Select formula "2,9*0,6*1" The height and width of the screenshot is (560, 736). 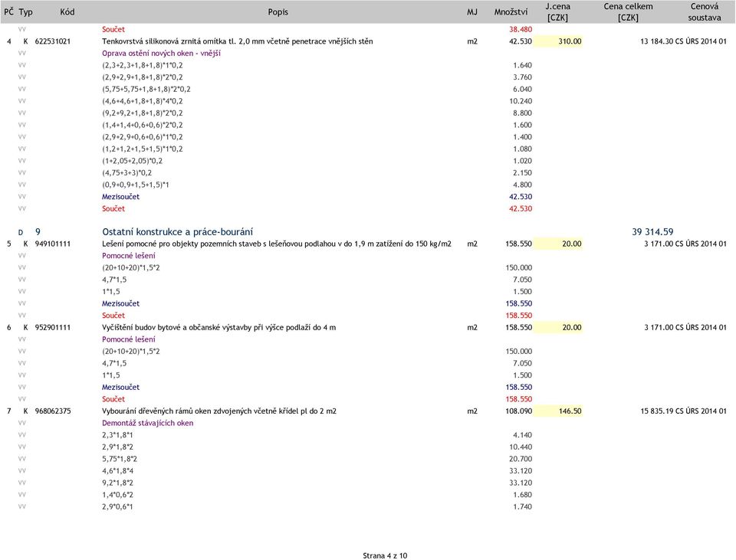117,506
